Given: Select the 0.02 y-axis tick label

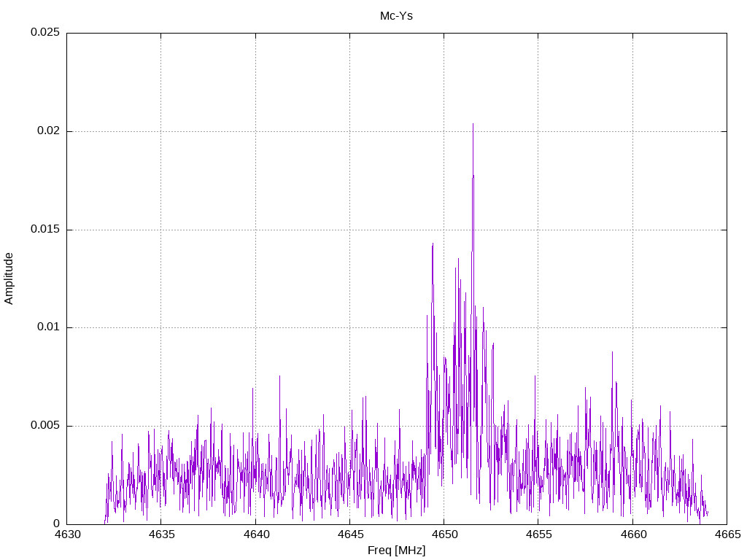Looking at the screenshot, I should coord(47,131).
